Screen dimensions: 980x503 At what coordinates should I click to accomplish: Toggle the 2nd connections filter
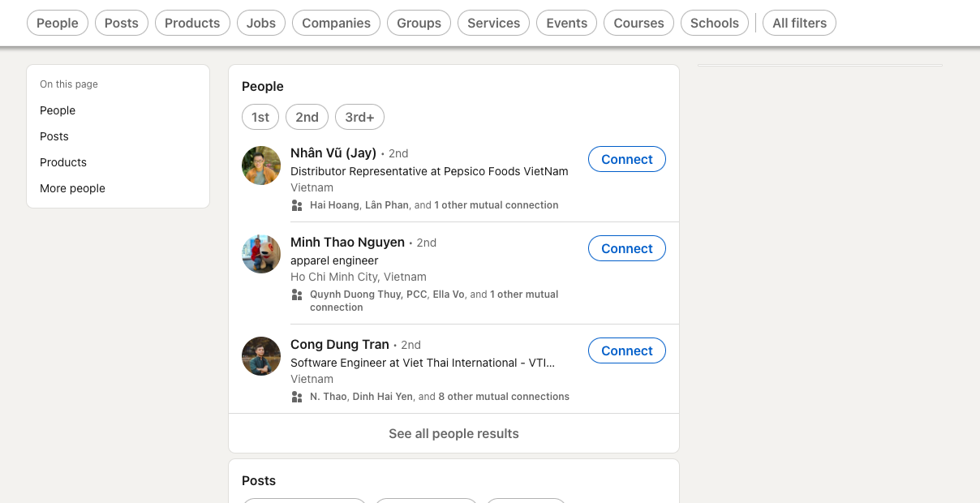tap(307, 117)
